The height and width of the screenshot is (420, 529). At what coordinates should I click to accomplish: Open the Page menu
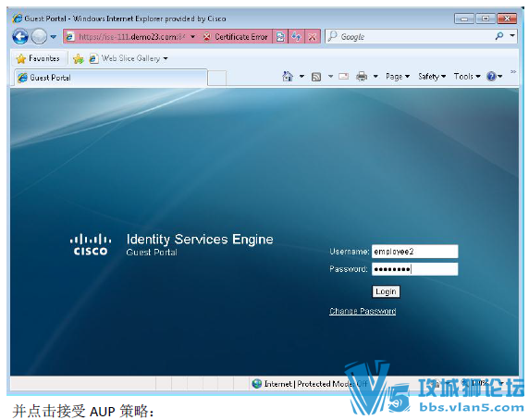coord(398,77)
